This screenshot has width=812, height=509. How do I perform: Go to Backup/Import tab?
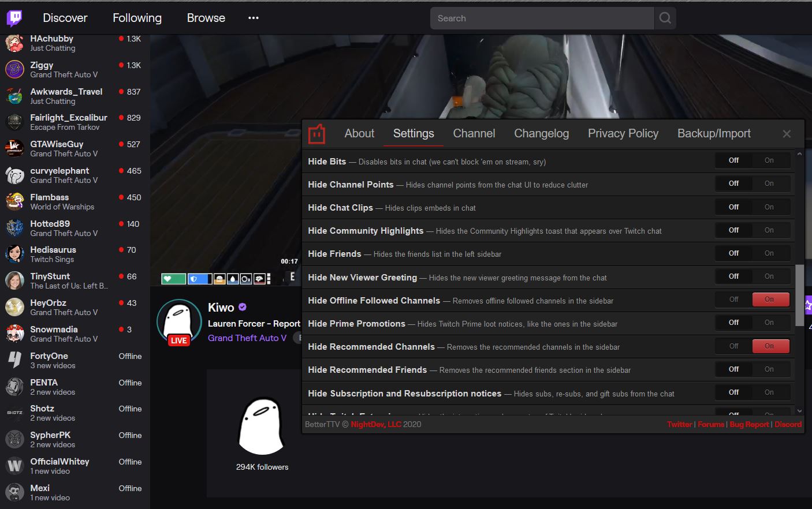click(x=714, y=133)
